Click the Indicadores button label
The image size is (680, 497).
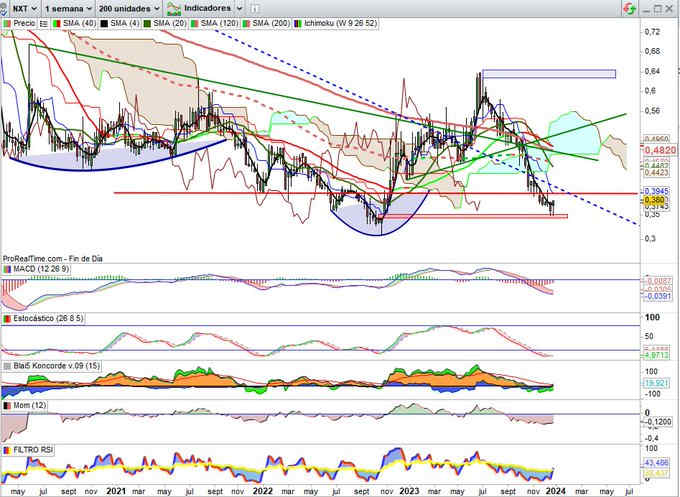(207, 8)
